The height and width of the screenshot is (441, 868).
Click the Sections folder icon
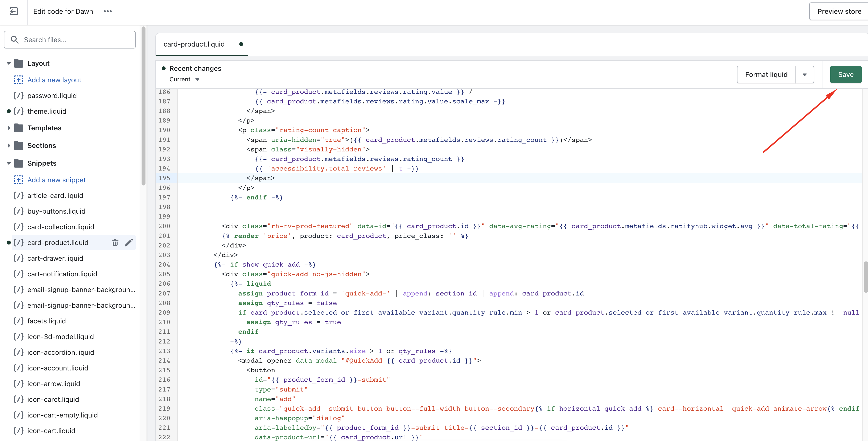19,146
